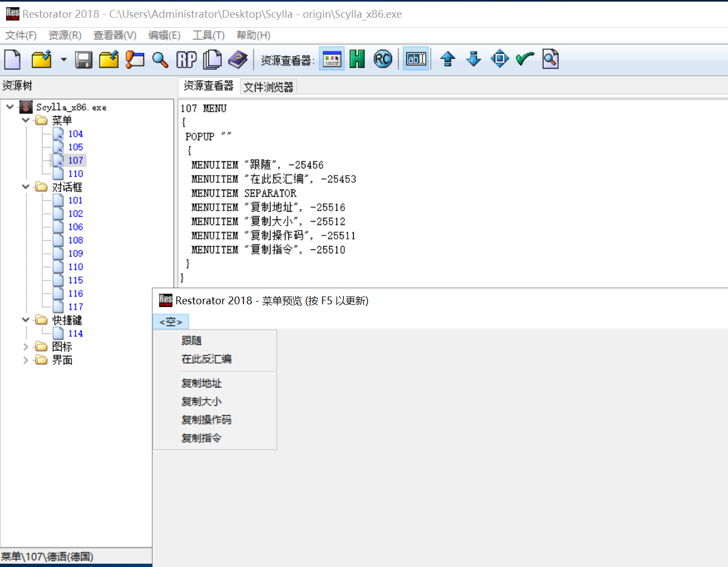Image resolution: width=728 pixels, height=567 pixels.
Task: Collapse the Scylla_x86.exe root node
Action: pos(10,106)
